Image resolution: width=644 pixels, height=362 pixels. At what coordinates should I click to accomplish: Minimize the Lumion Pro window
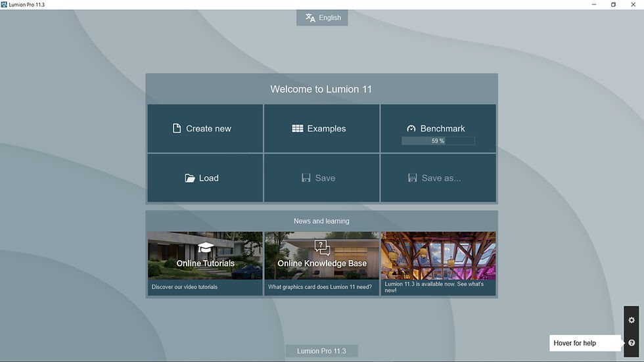tap(593, 5)
